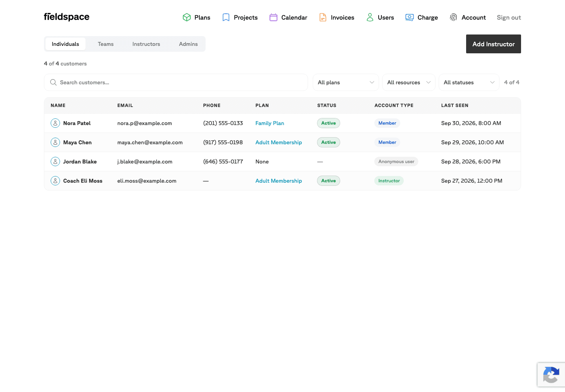Image resolution: width=565 pixels, height=392 pixels.
Task: Select the Individuals tab
Action: (66, 44)
